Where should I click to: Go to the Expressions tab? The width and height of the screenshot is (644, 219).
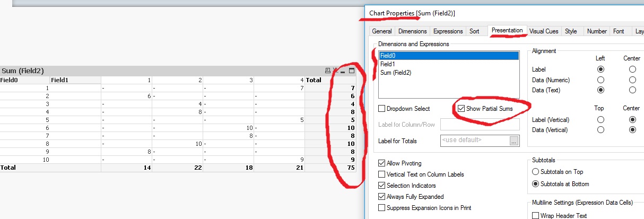(x=448, y=31)
